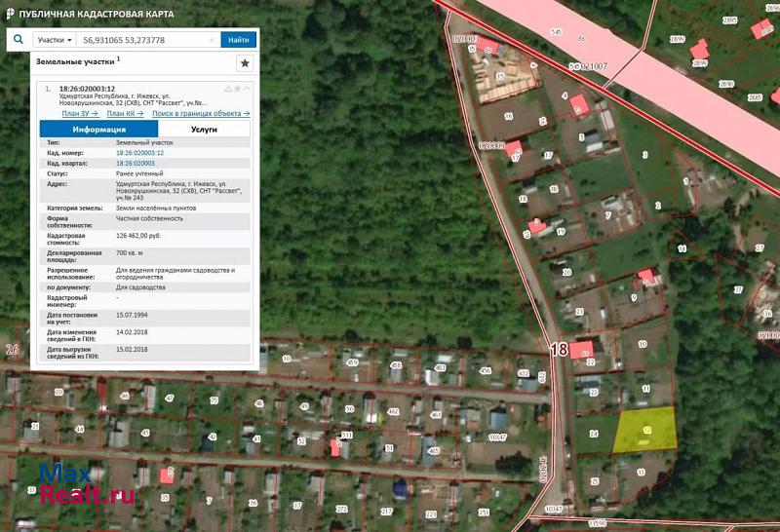The image size is (780, 532).
Task: Open favorites with the star button
Action: 245,62
